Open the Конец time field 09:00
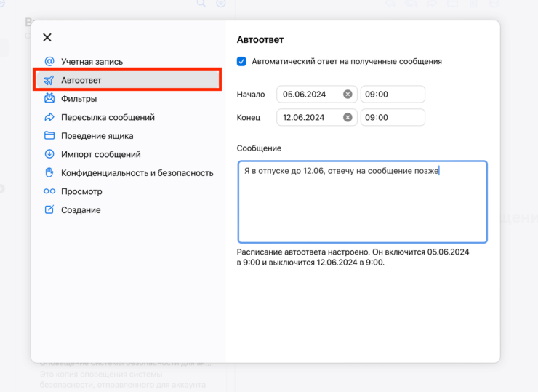The image size is (538, 392). (393, 117)
